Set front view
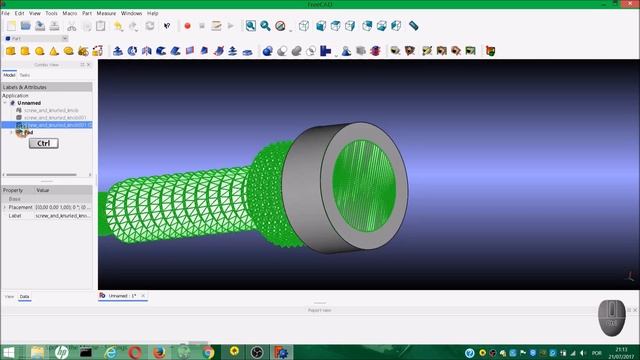Screen dimensions: 640x360 (321, 26)
